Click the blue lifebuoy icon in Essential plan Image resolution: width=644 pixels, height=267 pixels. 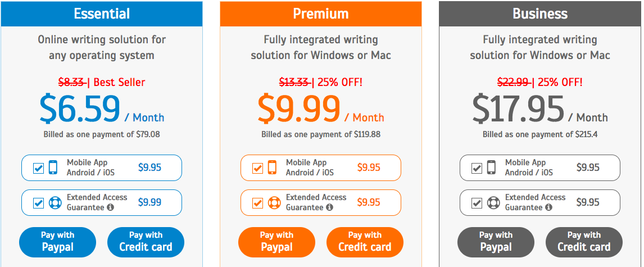(x=55, y=202)
